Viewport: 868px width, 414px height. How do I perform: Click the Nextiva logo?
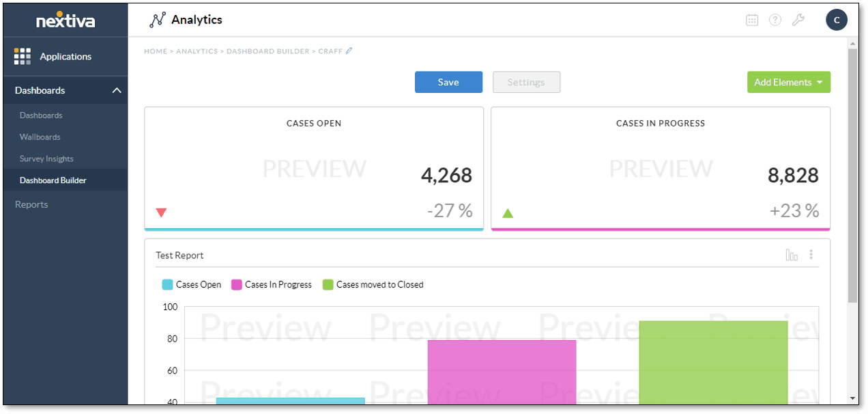click(66, 20)
